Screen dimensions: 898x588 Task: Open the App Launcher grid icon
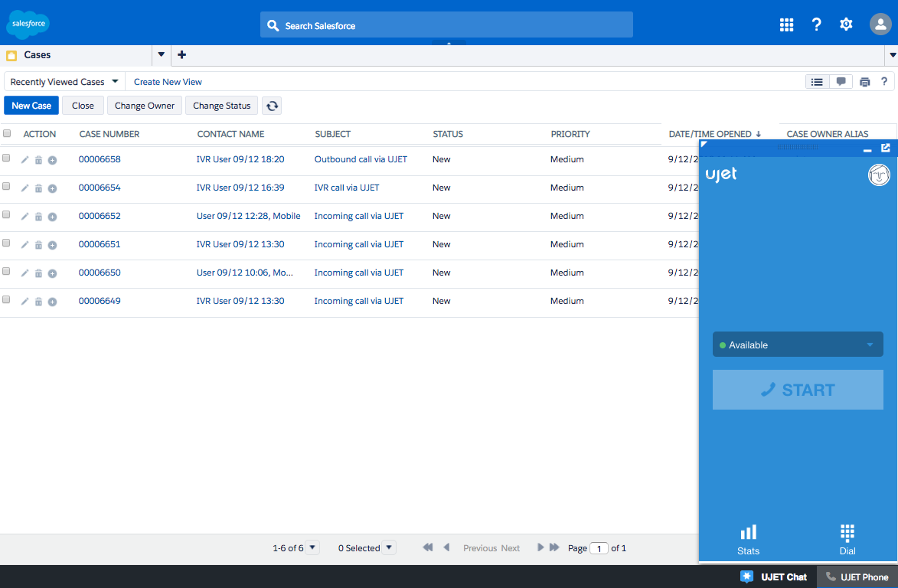coord(786,24)
